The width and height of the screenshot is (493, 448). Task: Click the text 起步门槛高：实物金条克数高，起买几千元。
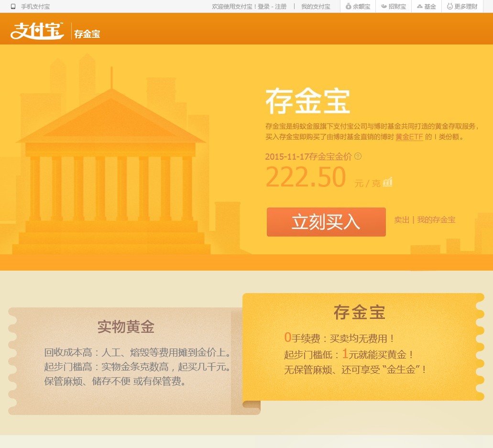138,367
